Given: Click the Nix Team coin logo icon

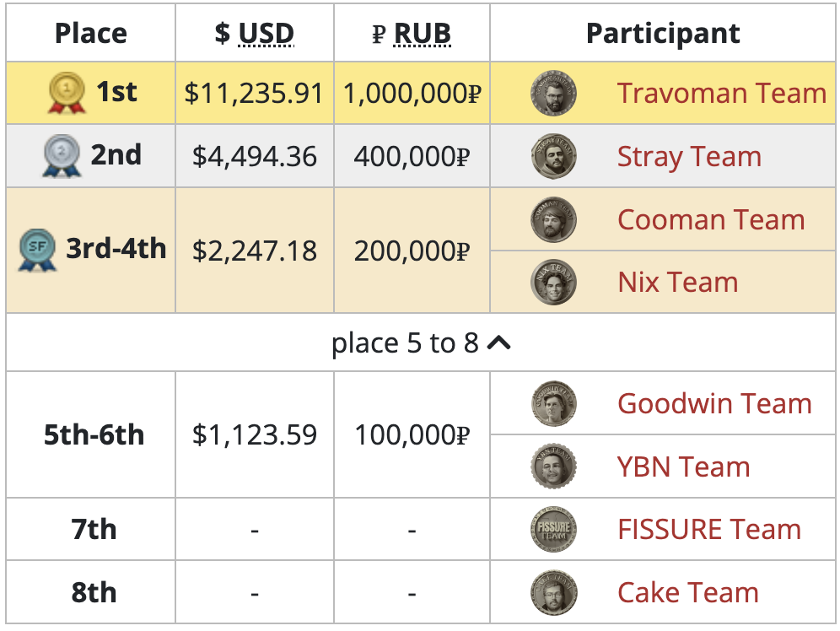Looking at the screenshot, I should pos(553,282).
